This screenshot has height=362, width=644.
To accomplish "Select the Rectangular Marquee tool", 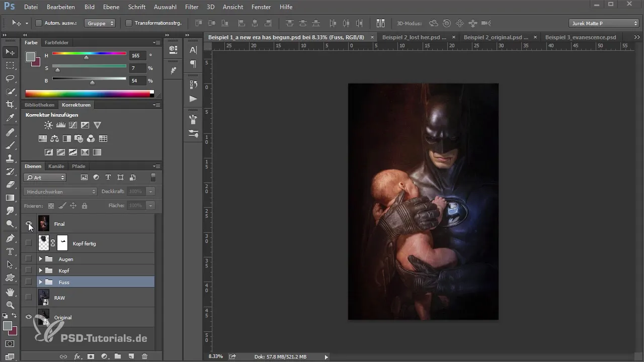I will 10,65.
